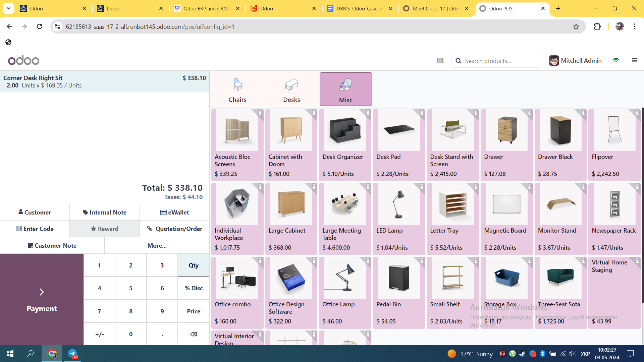Click the backspace key on numpad
Image resolution: width=644 pixels, height=362 pixels.
pos(194,334)
